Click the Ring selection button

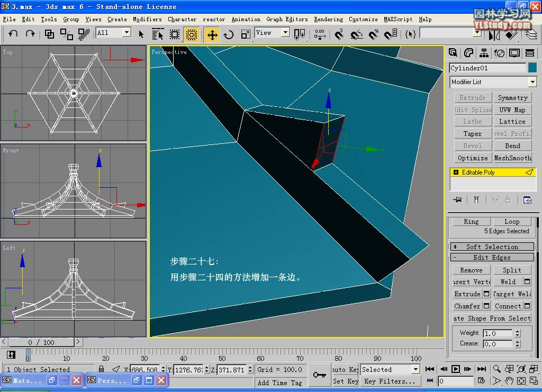471,221
